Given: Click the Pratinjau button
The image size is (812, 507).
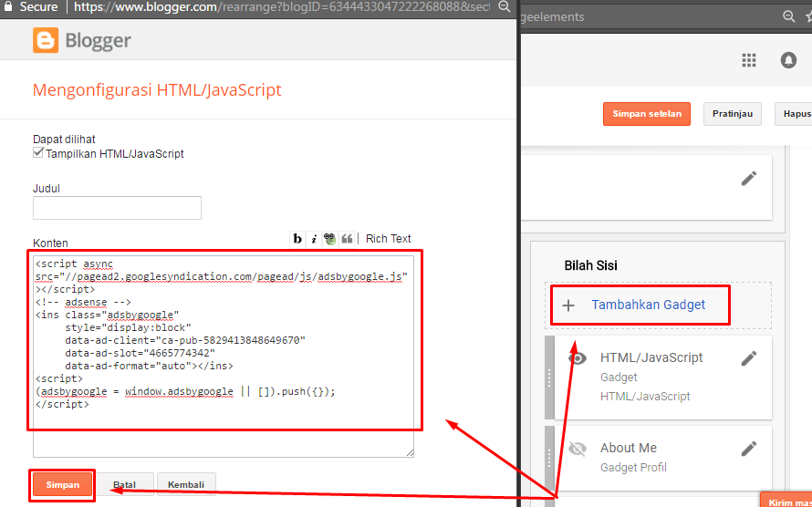Looking at the screenshot, I should [733, 114].
